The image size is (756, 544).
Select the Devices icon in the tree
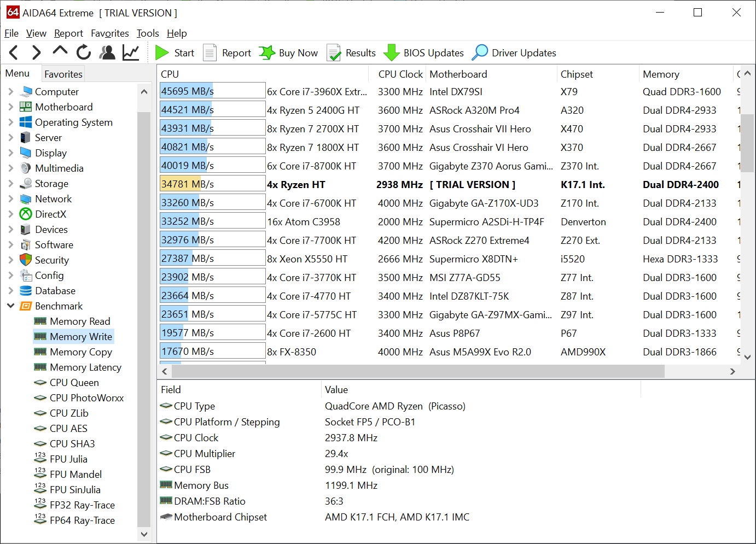26,230
